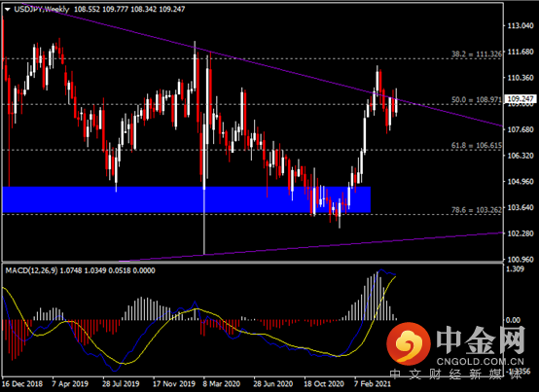This screenshot has height=392, width=539.
Task: Open the USDJPY chart dropdown triangle
Action: 8,10
